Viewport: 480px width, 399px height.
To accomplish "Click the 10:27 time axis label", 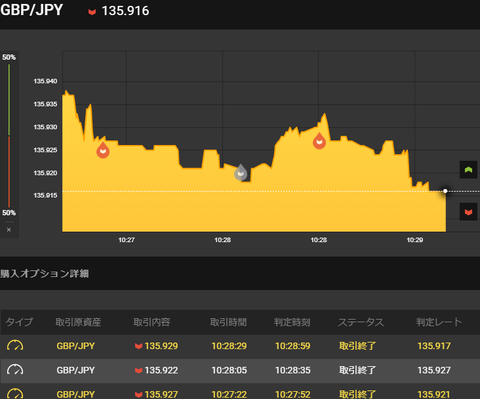I will click(x=127, y=240).
